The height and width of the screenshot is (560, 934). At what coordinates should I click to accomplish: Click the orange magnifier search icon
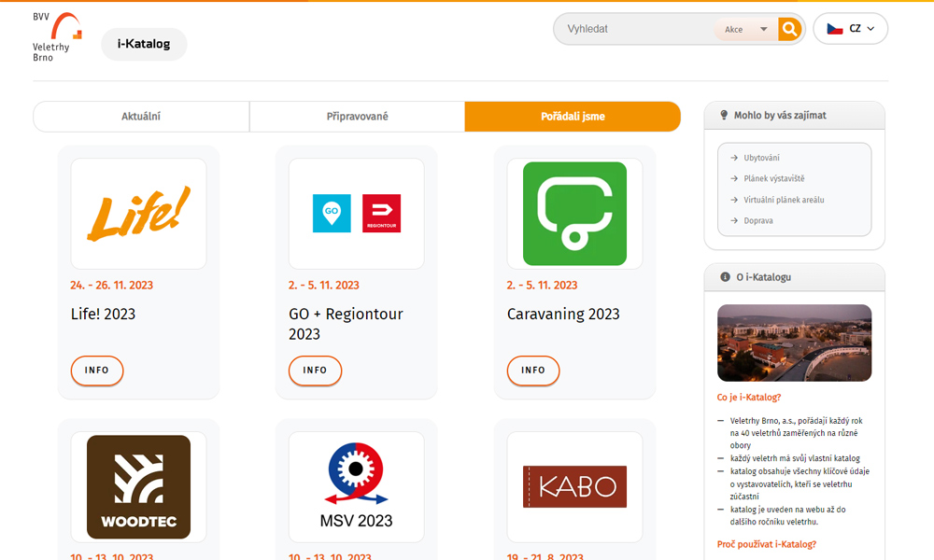coord(789,29)
